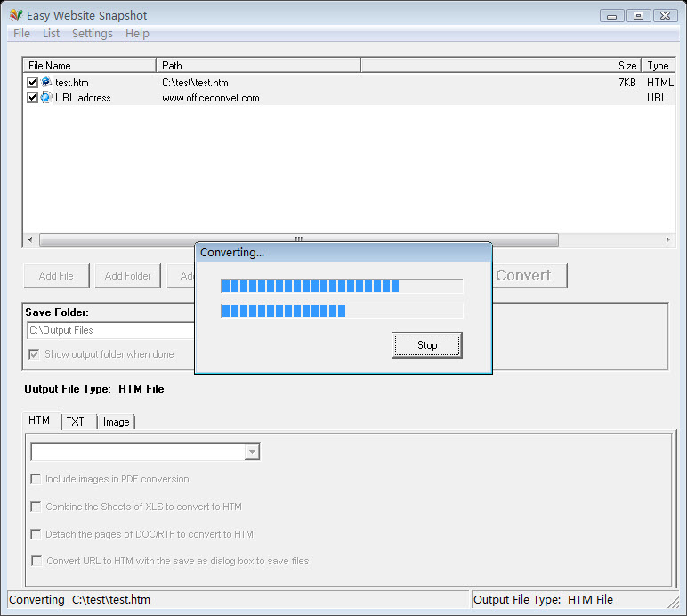Click the 7KB size value
The image size is (687, 616).
pyautogui.click(x=627, y=83)
